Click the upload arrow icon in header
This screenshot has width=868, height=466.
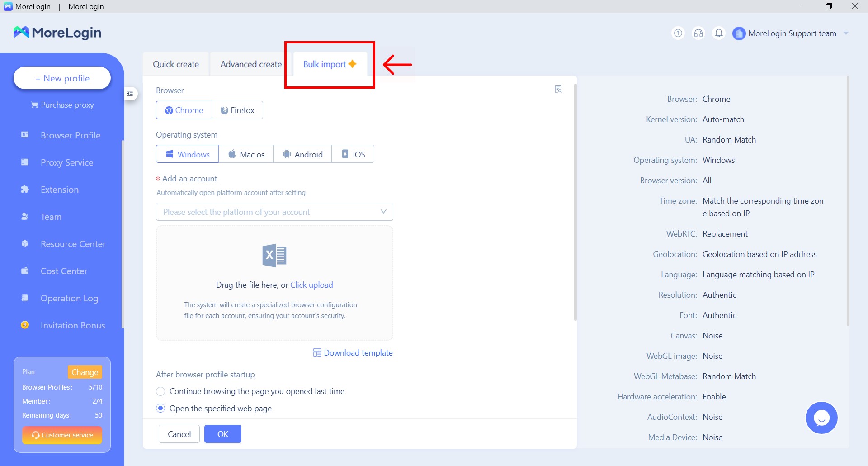coord(678,33)
